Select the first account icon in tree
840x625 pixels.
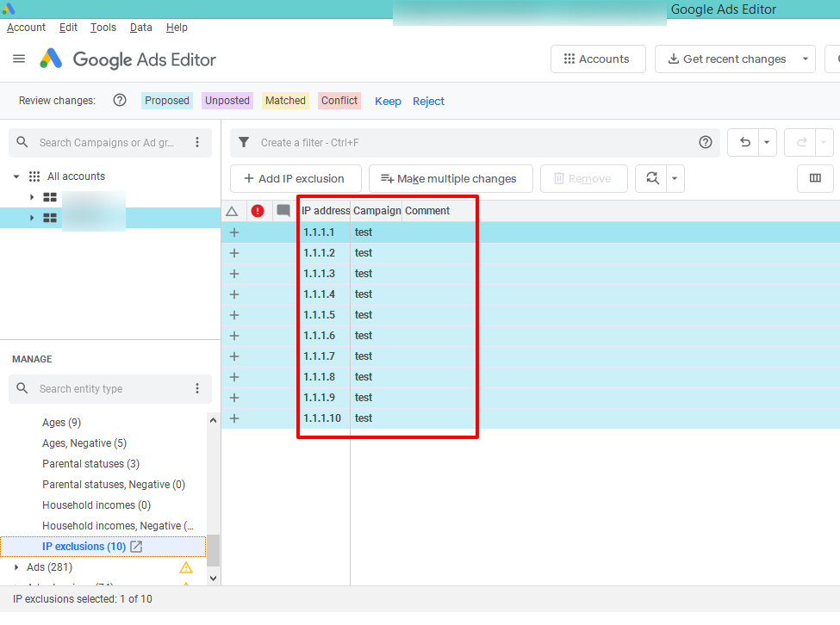(x=50, y=197)
